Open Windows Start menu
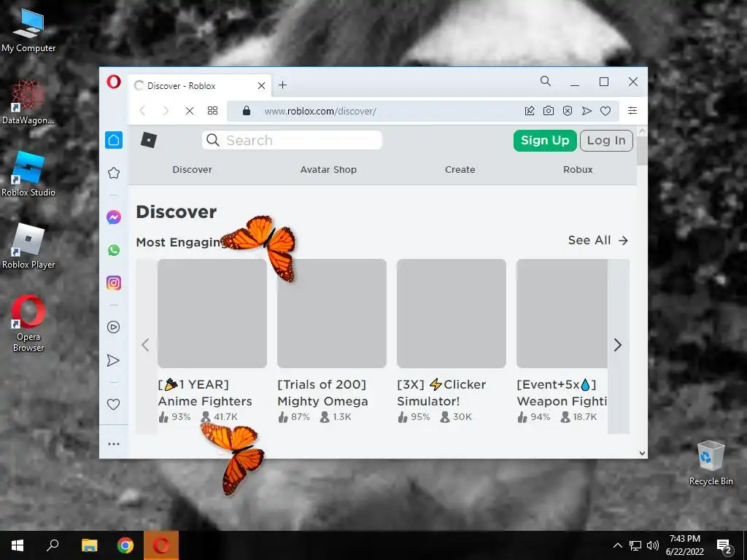This screenshot has width=747, height=560. coord(18,545)
